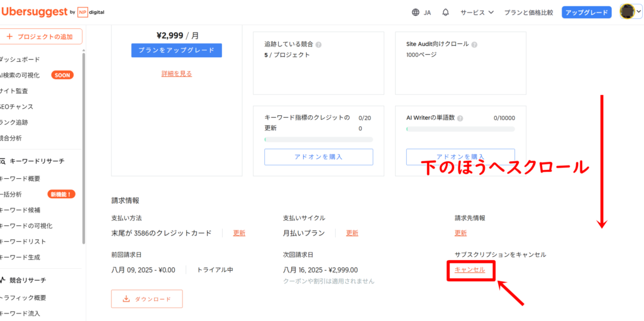Open 一括分析 in sidebar
Image resolution: width=644 pixels, height=321 pixels.
[11, 194]
